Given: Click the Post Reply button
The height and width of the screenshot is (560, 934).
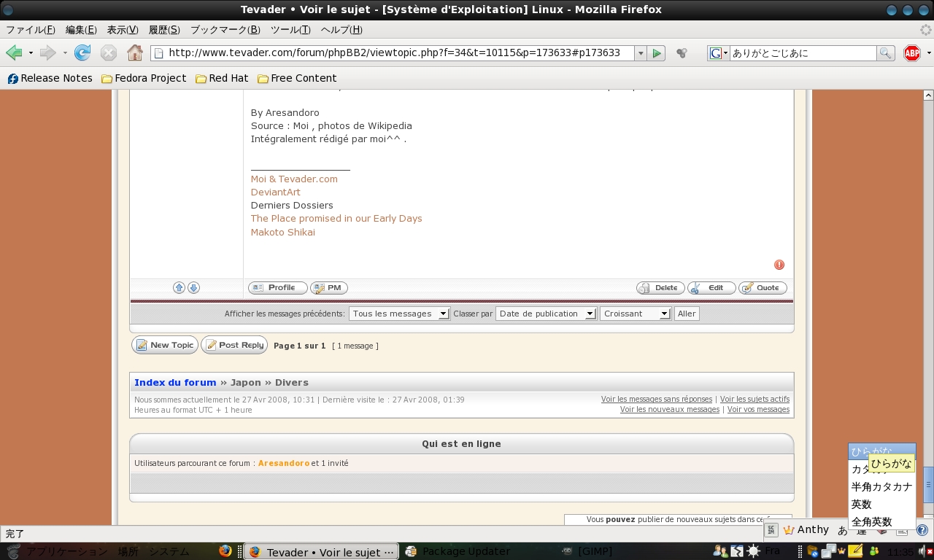Looking at the screenshot, I should pyautogui.click(x=234, y=345).
